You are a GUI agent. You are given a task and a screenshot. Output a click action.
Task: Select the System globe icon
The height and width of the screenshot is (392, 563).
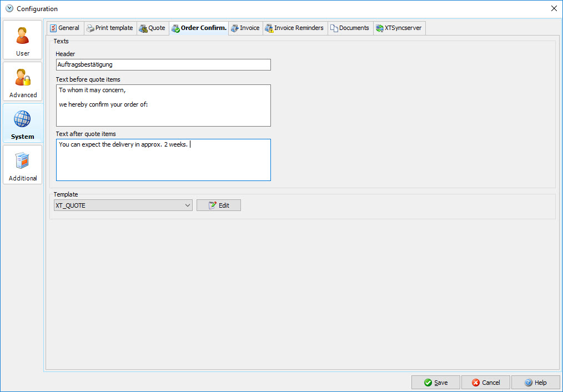coord(22,119)
